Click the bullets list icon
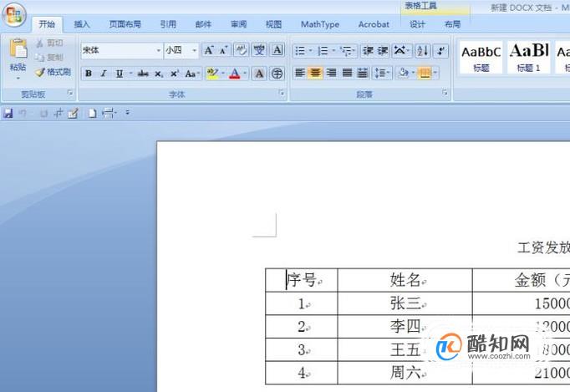 300,51
